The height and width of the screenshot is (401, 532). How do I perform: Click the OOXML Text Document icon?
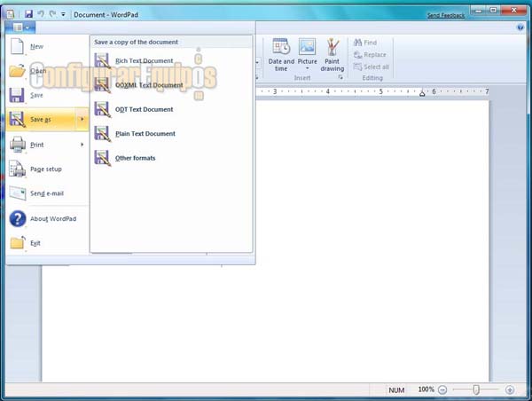tap(102, 85)
